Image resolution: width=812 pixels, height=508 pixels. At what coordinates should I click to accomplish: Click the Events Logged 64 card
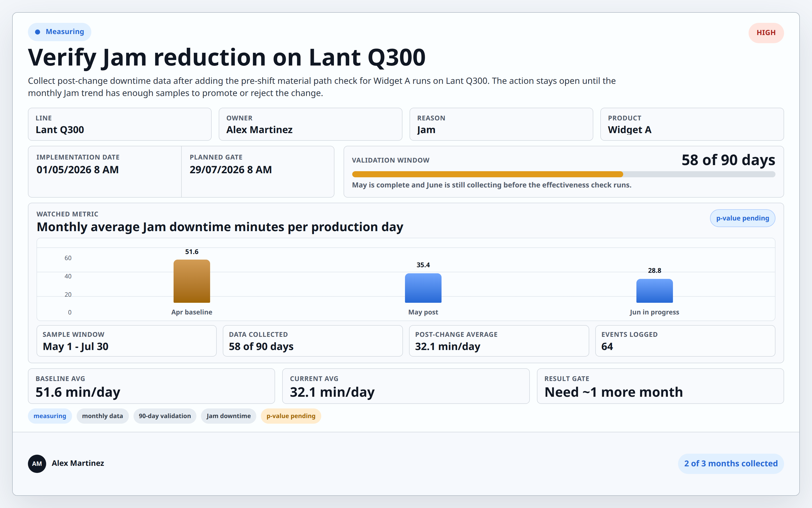tap(685, 341)
